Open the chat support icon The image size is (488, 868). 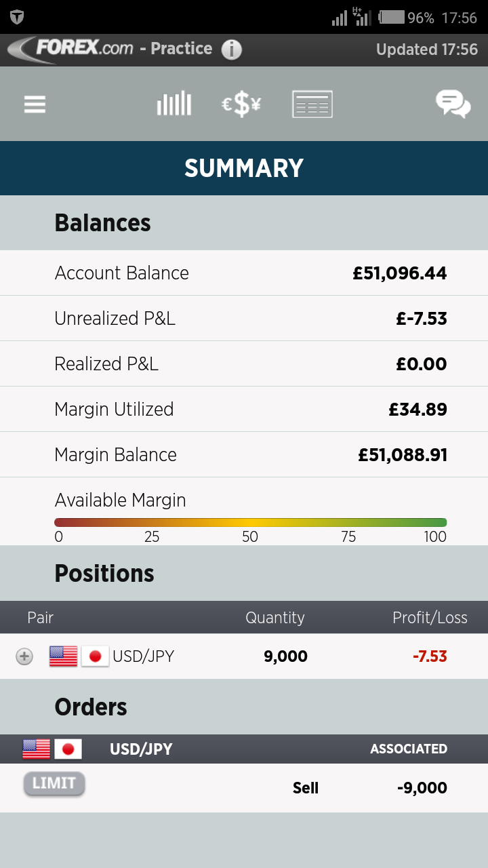(x=453, y=104)
